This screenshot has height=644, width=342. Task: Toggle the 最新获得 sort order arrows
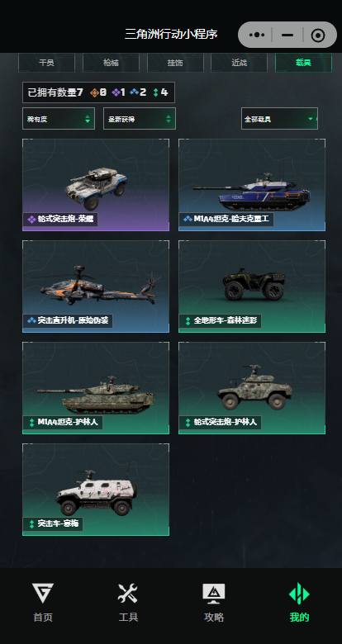(x=169, y=119)
